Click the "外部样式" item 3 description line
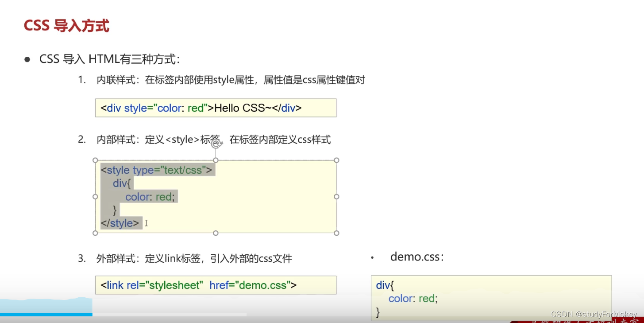This screenshot has width=644, height=323. point(194,258)
